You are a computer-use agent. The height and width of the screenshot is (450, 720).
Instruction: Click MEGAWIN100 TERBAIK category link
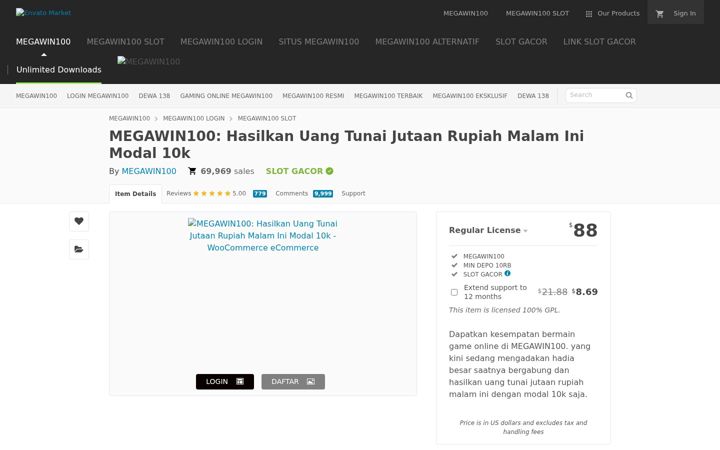point(388,96)
